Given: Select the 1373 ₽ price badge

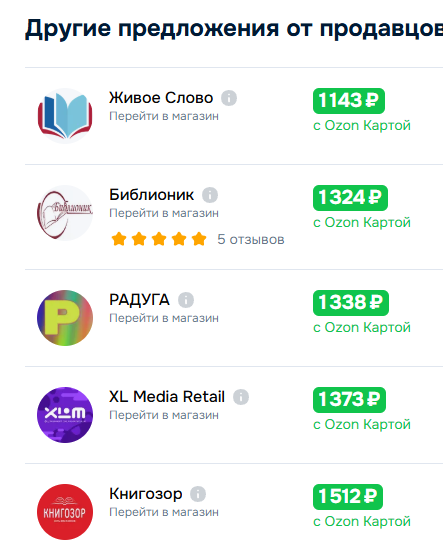Looking at the screenshot, I should click(x=349, y=400).
